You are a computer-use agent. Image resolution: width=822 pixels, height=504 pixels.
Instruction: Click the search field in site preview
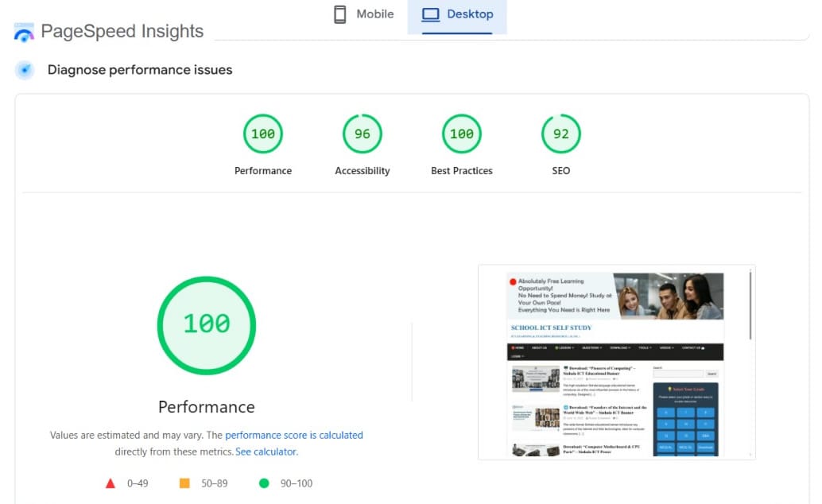678,374
